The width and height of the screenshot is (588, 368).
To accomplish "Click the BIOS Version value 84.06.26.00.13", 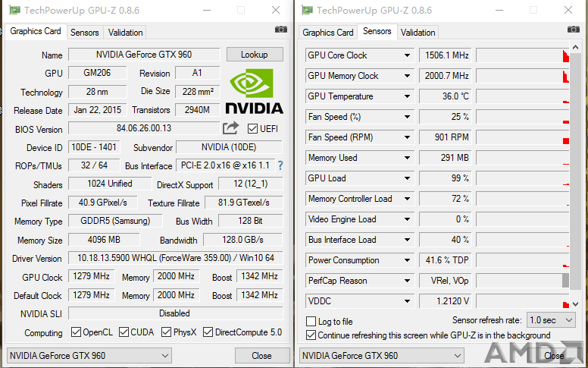I will tap(144, 128).
